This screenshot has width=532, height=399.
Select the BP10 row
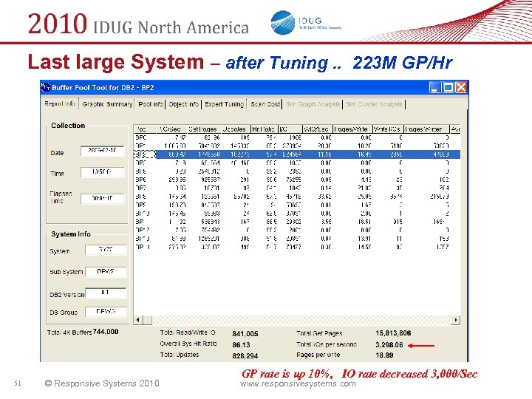tap(297, 214)
